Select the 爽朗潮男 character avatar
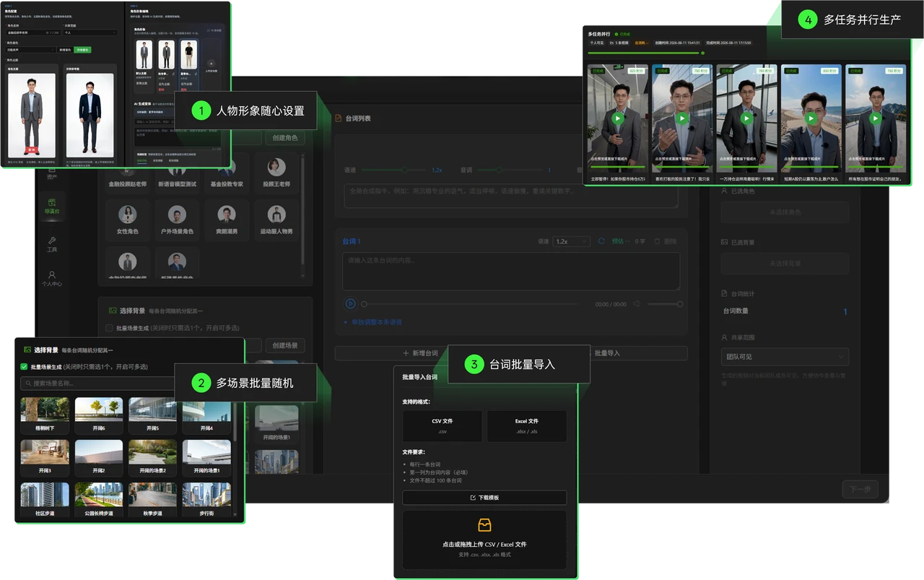924x580 pixels. pyautogui.click(x=227, y=214)
